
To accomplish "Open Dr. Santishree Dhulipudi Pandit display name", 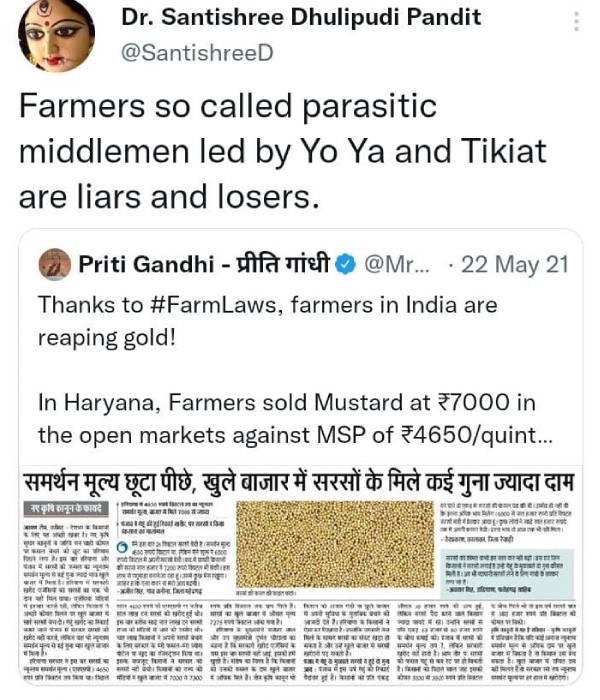I will [x=301, y=17].
